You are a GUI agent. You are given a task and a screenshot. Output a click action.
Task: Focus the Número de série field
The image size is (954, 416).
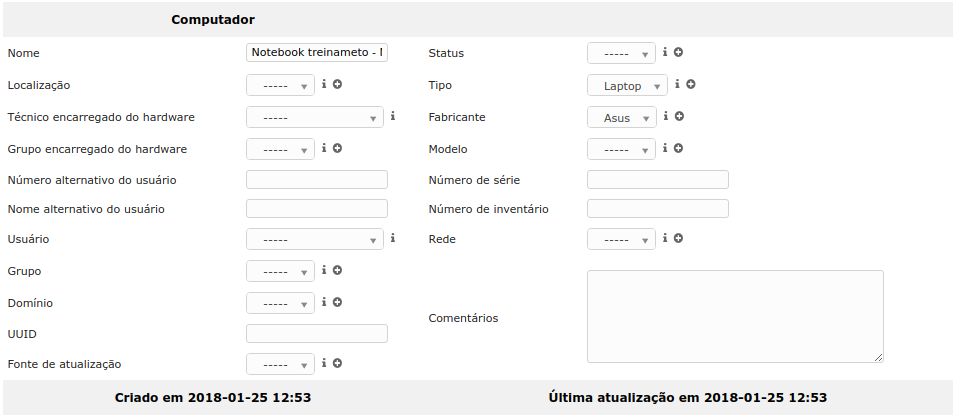(657, 180)
